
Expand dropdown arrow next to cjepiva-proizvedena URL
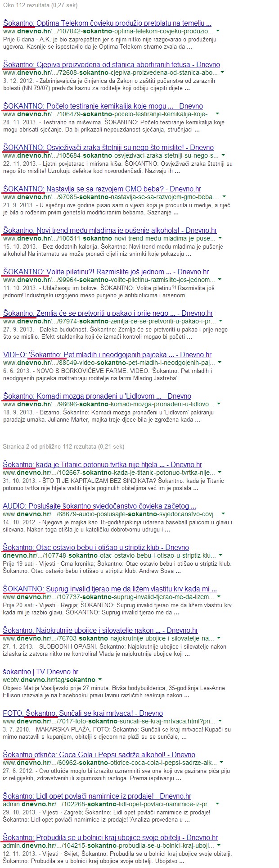pos(222,73)
